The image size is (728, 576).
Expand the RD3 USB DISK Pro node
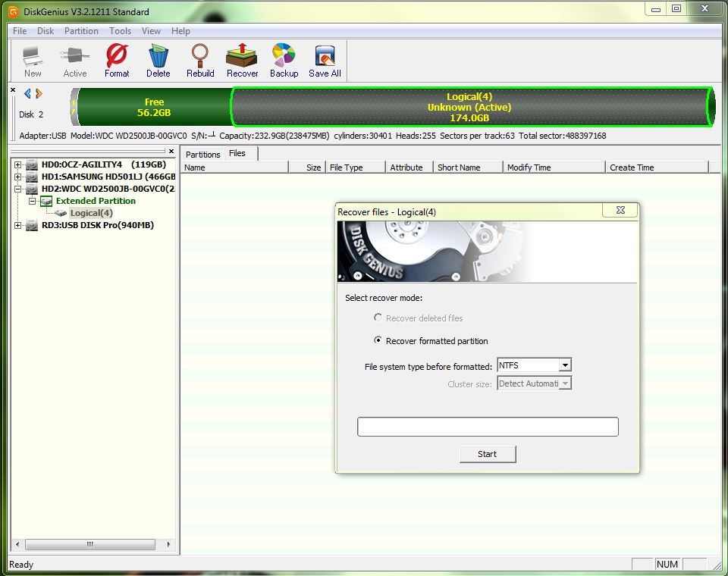click(x=17, y=226)
